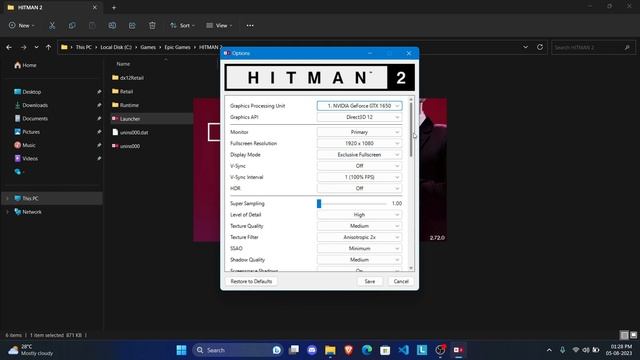The image size is (640, 360).
Task: Expand the Network tree node
Action: coord(7,212)
